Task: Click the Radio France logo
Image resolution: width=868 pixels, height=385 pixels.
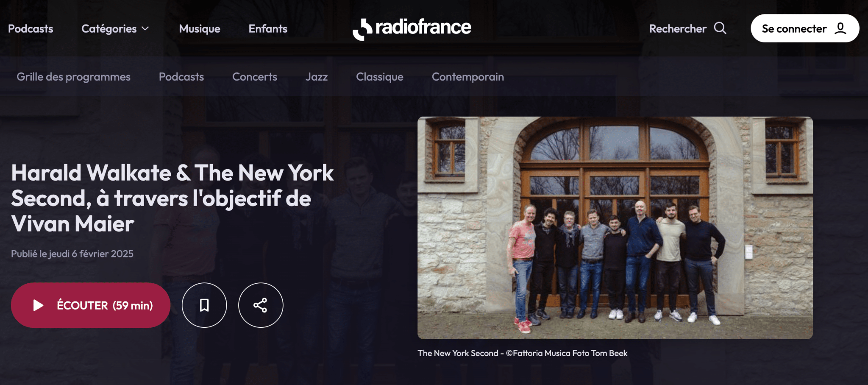Action: [x=412, y=28]
